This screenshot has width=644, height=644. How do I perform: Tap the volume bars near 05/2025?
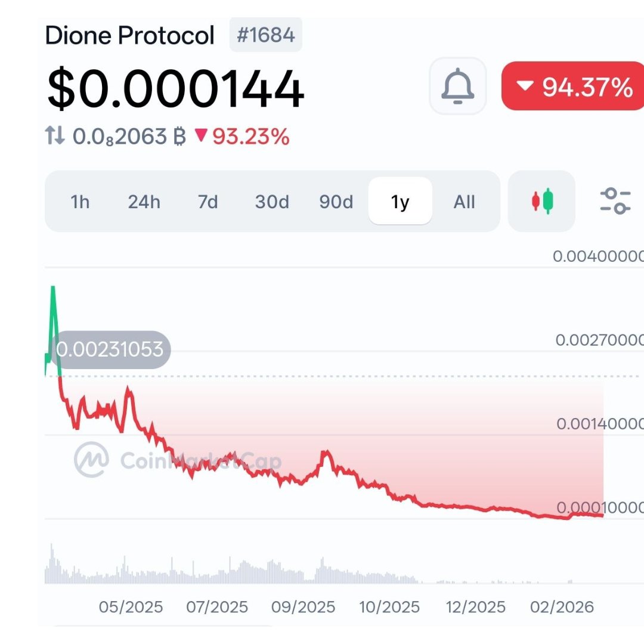[x=124, y=569]
